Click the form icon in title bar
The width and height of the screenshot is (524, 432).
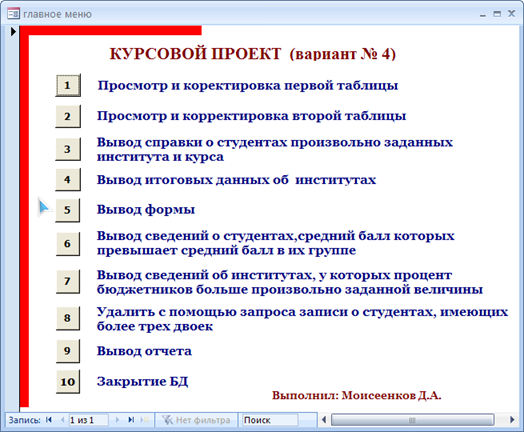coord(13,14)
